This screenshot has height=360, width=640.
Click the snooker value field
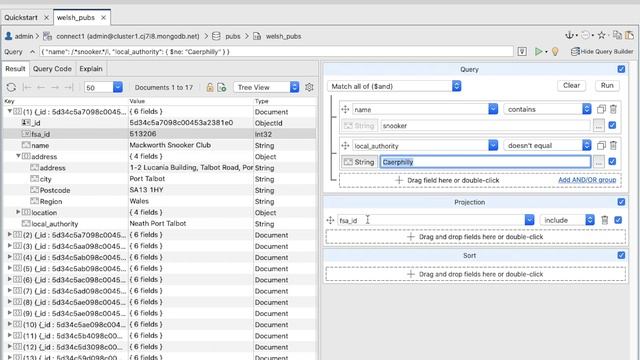[485, 126]
